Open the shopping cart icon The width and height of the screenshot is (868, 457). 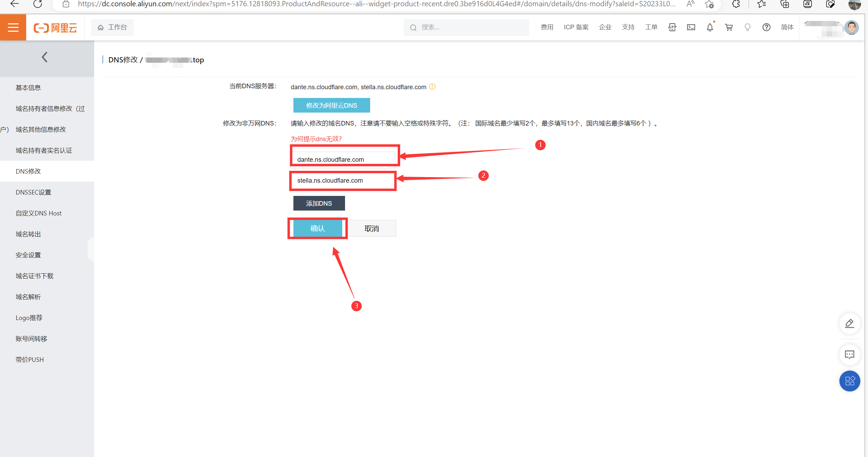click(x=728, y=27)
